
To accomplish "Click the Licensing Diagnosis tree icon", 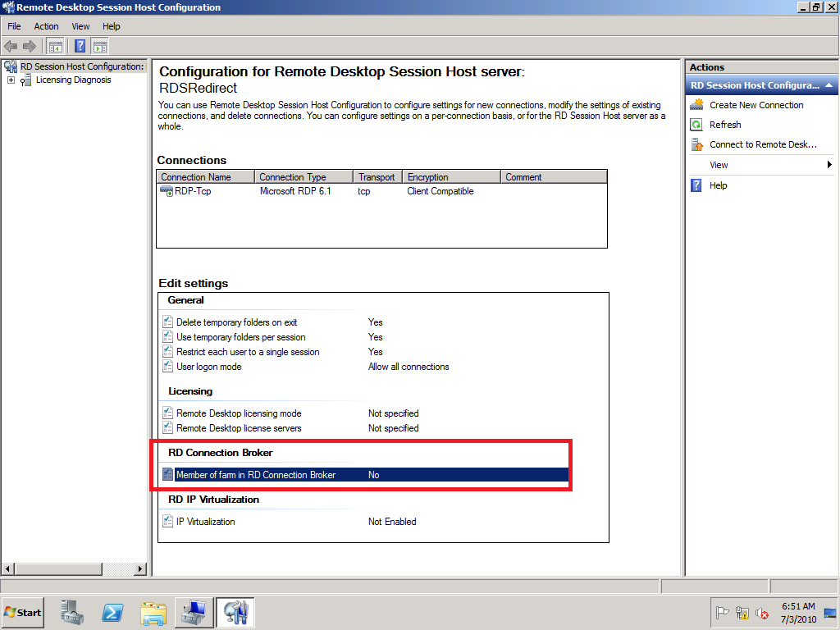I will coord(25,80).
